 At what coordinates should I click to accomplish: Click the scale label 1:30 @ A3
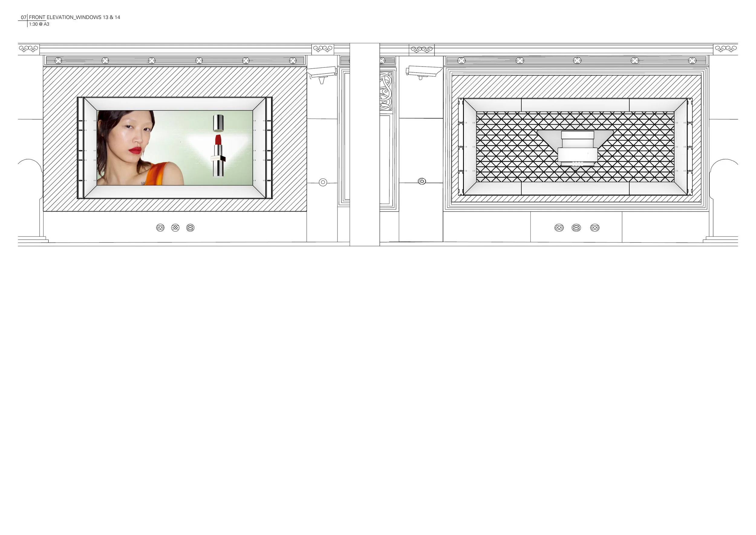pos(39,25)
